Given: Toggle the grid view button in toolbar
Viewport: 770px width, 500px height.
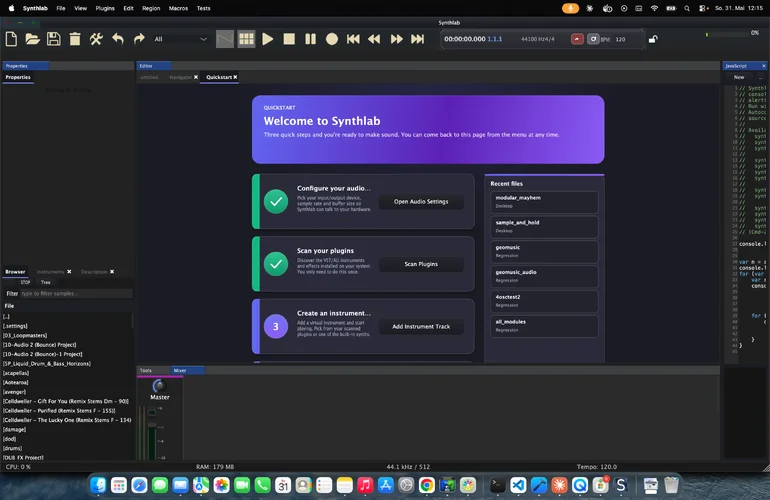Looking at the screenshot, I should 246,39.
